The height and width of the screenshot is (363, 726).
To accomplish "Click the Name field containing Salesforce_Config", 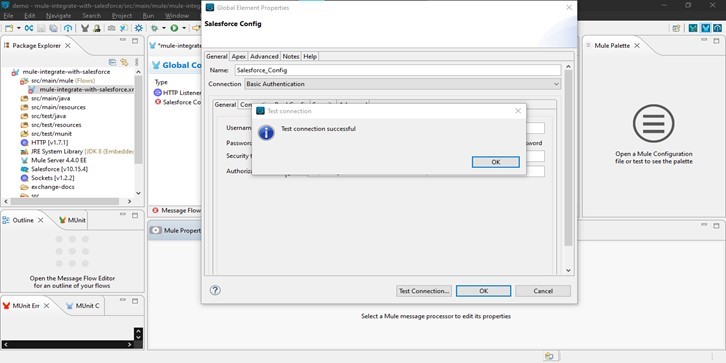I will click(x=397, y=70).
